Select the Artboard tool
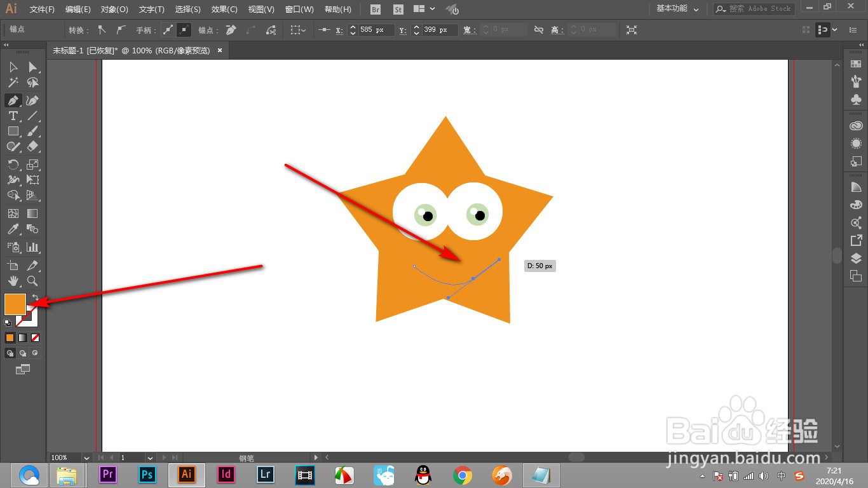Screen dimensions: 868x488 tap(13, 266)
